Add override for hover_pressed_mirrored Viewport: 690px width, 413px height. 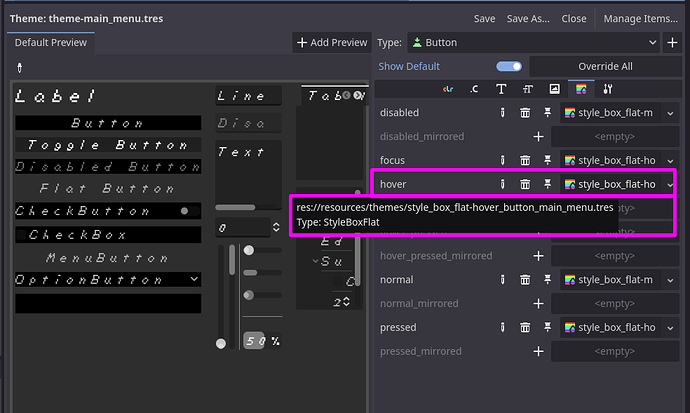point(538,256)
